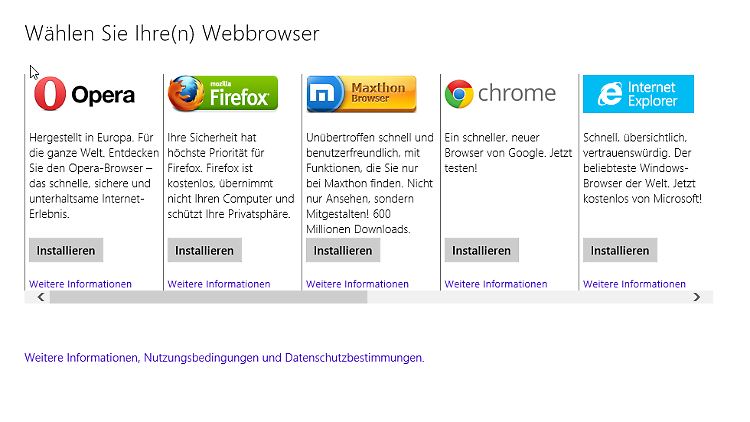Click the Maxthon Browser logo
Viewport: 750px width, 422px height.
pos(361,93)
